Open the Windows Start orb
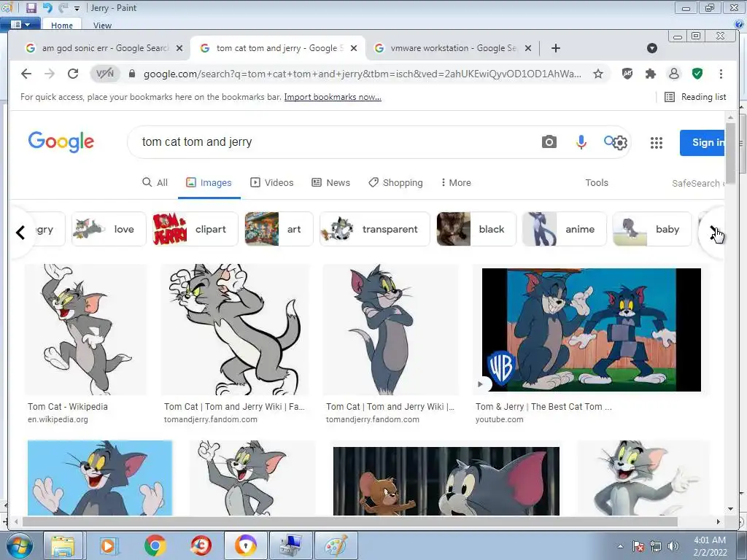Screen dimensions: 747x560 click(20, 545)
